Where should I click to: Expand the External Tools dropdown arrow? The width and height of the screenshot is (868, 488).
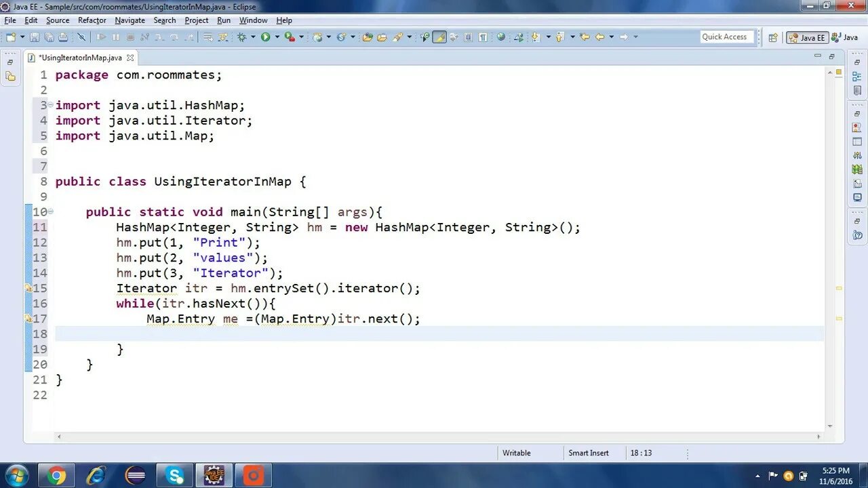[x=301, y=37]
